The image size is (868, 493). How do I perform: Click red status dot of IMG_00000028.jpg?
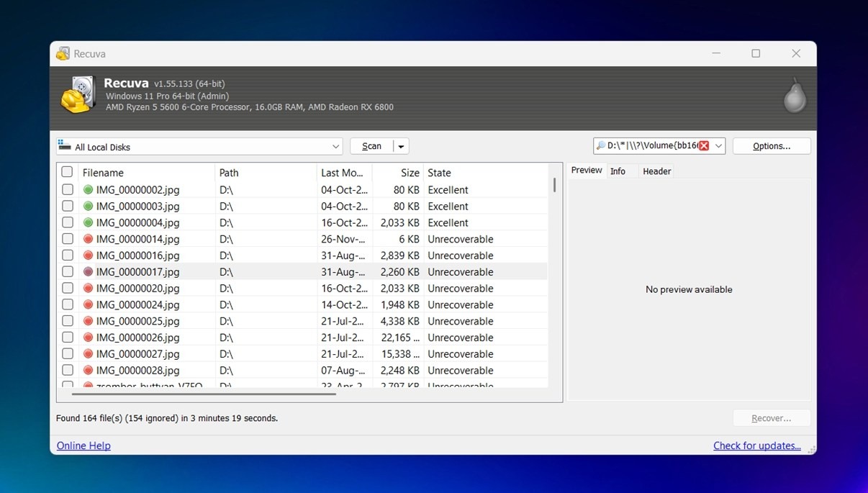88,371
